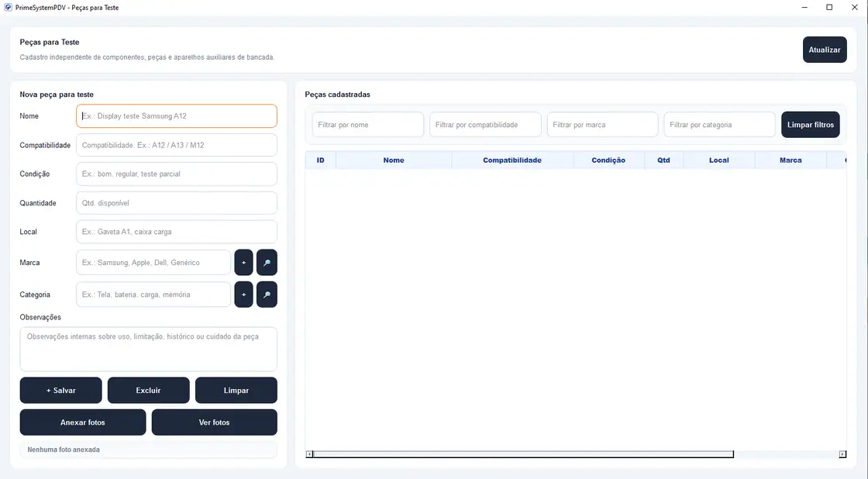Sort by the Local column header
Image resolution: width=868 pixels, height=479 pixels.
719,160
